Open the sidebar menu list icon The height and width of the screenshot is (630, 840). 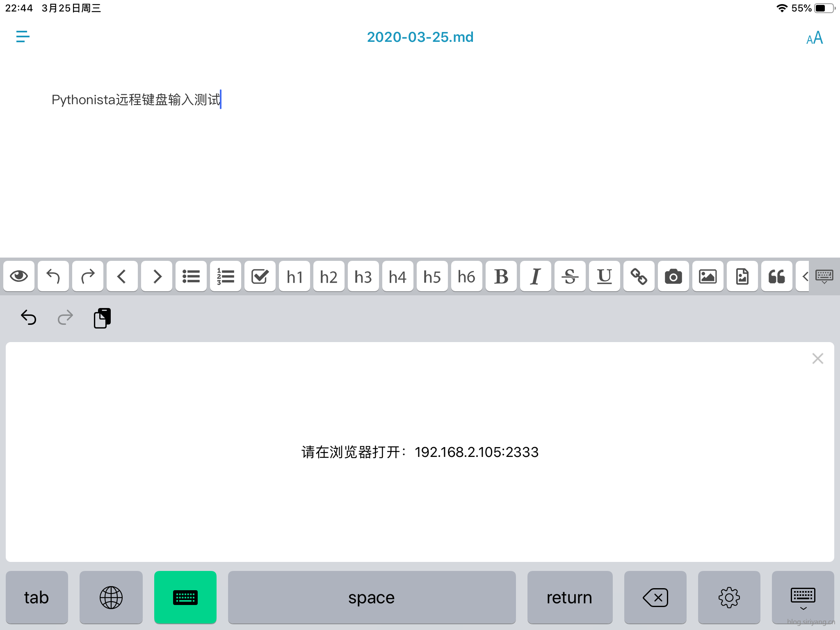point(23,37)
